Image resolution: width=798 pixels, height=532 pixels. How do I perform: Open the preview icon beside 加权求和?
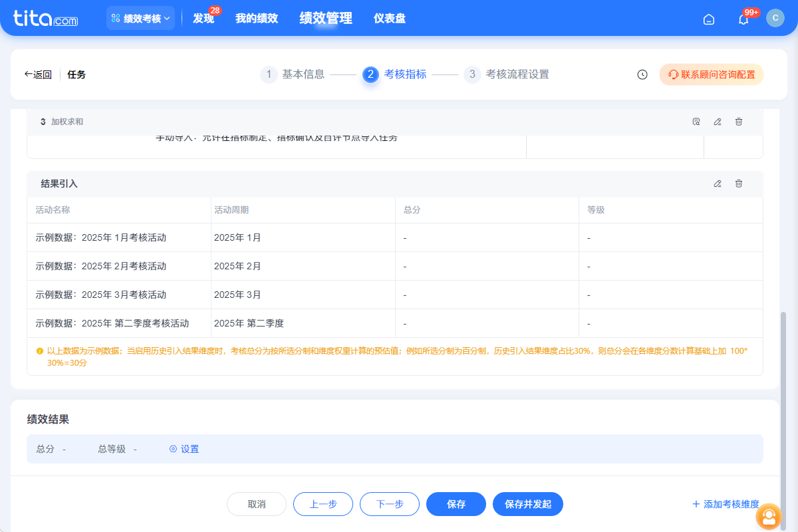tap(696, 122)
